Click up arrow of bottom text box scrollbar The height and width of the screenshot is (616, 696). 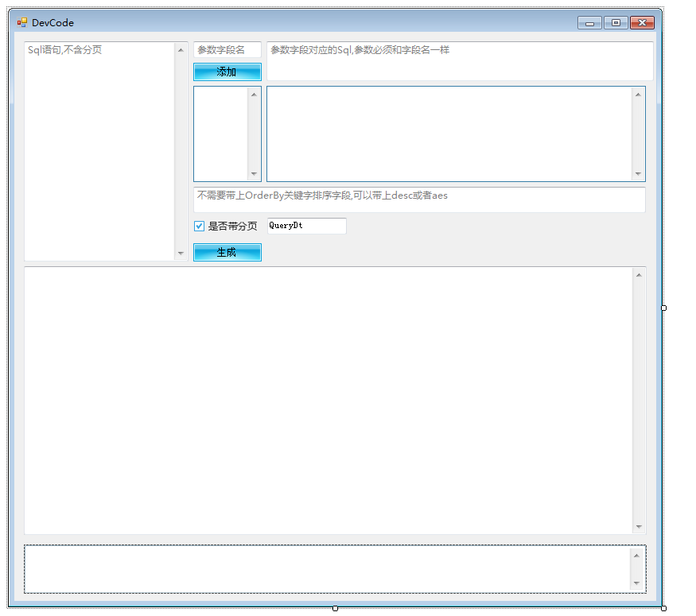coord(636,556)
